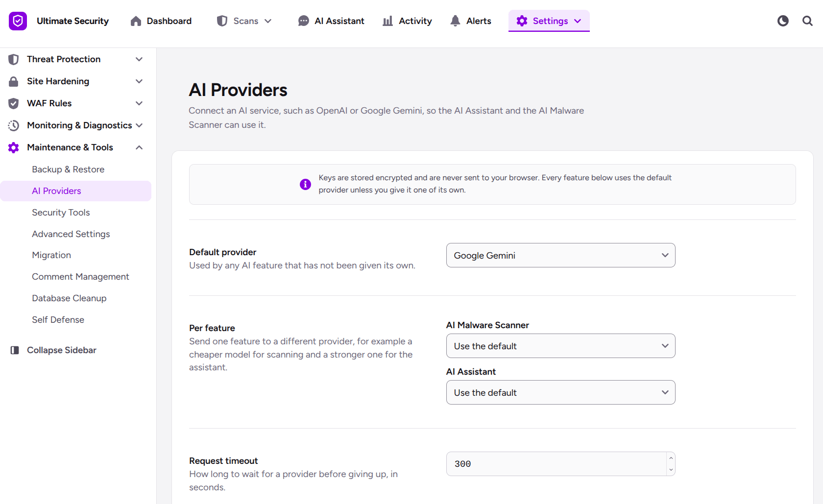Open search with magnifier icon
823x504 pixels.
click(x=807, y=21)
